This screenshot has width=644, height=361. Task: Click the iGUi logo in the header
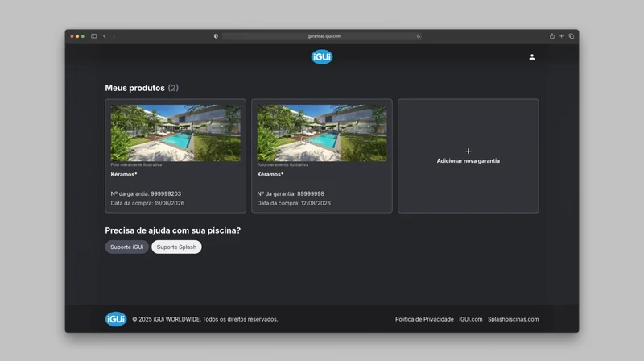321,56
